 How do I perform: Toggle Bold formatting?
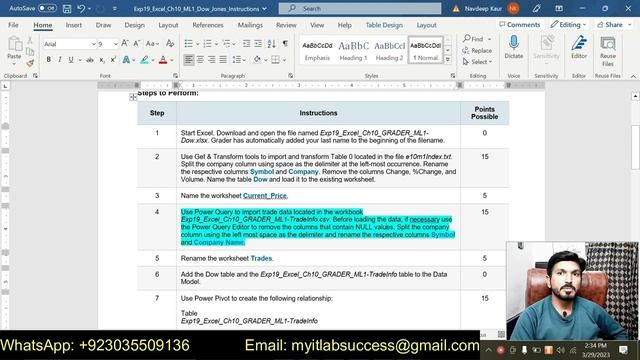(x=49, y=60)
